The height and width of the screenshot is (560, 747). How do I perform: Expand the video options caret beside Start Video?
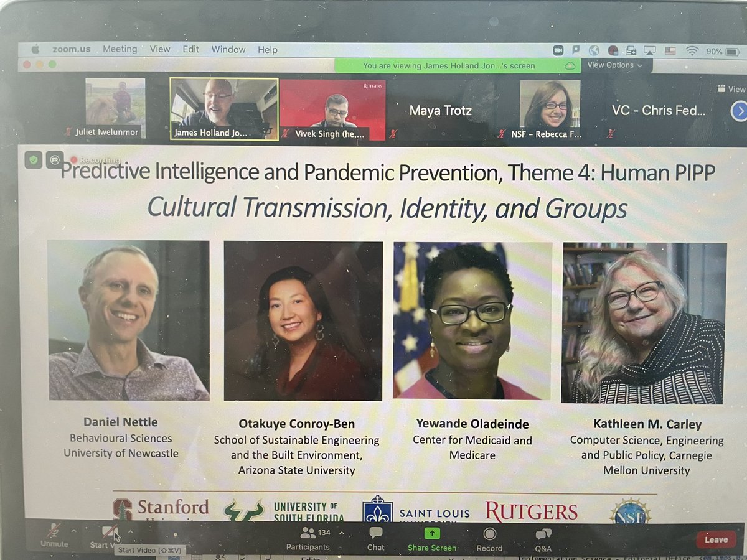click(130, 532)
